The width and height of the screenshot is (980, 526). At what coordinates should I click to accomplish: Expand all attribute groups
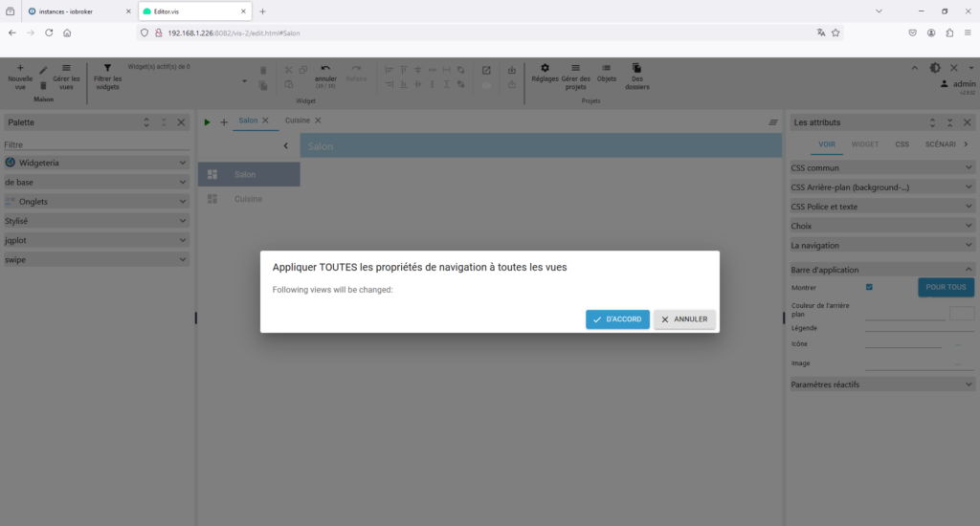tap(932, 122)
